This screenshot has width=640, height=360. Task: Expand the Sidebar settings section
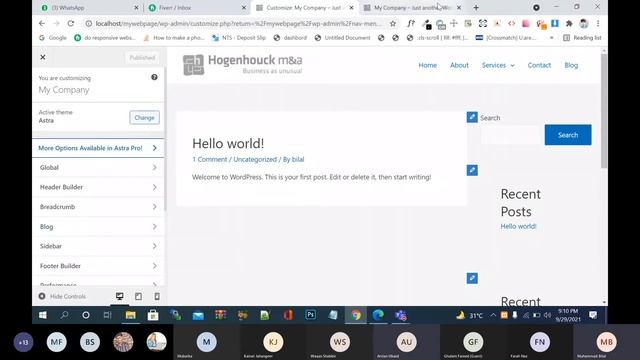click(98, 246)
